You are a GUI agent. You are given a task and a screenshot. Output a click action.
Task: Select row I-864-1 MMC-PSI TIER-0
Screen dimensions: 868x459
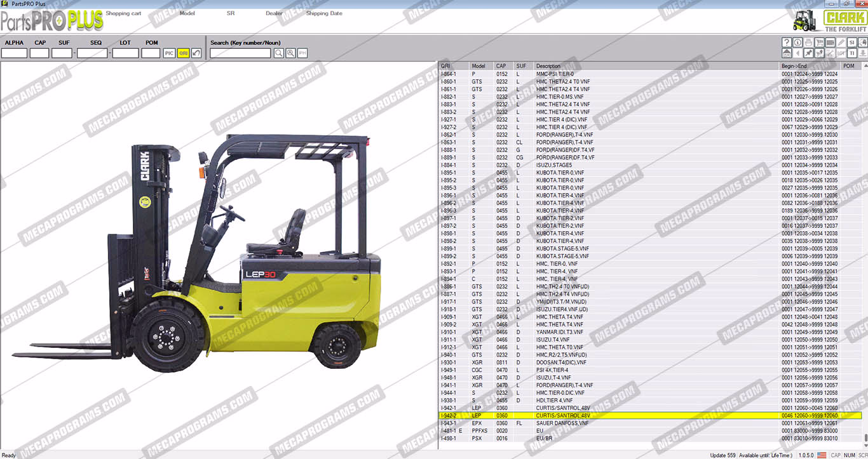tap(650, 74)
